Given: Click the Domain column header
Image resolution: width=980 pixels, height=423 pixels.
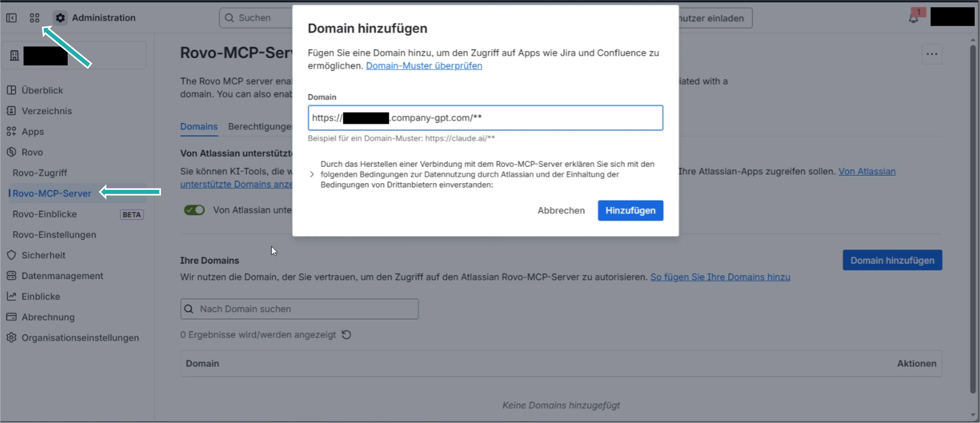Looking at the screenshot, I should pos(202,363).
